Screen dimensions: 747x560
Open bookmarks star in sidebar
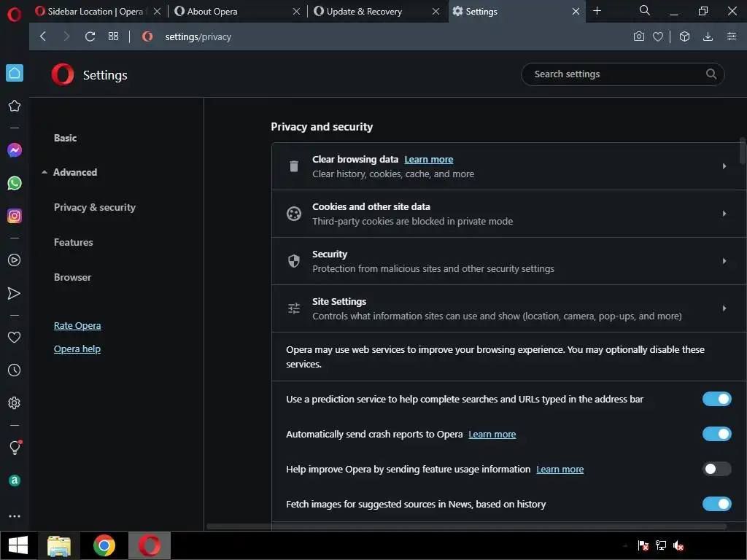tap(15, 106)
